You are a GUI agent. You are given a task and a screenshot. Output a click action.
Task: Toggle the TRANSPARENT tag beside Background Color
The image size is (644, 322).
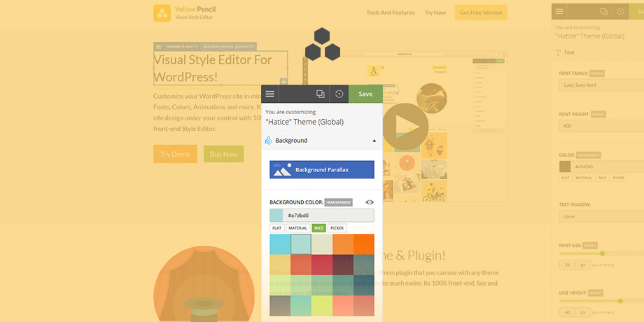(338, 202)
